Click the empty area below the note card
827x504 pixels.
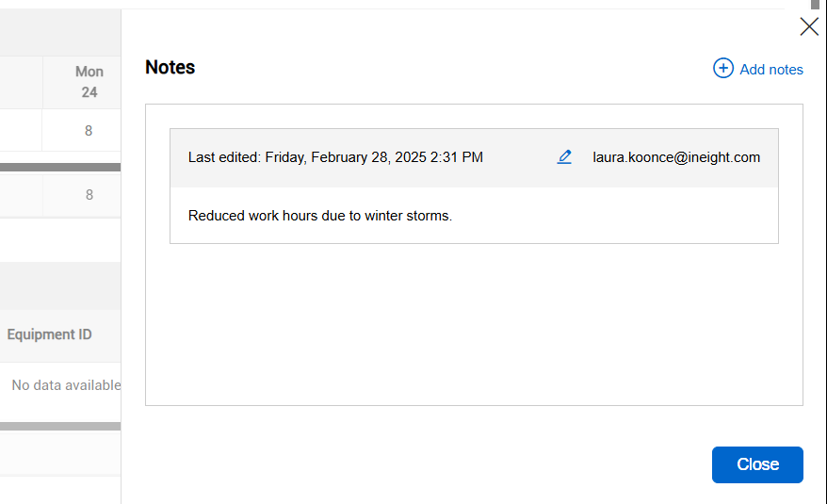click(x=474, y=325)
